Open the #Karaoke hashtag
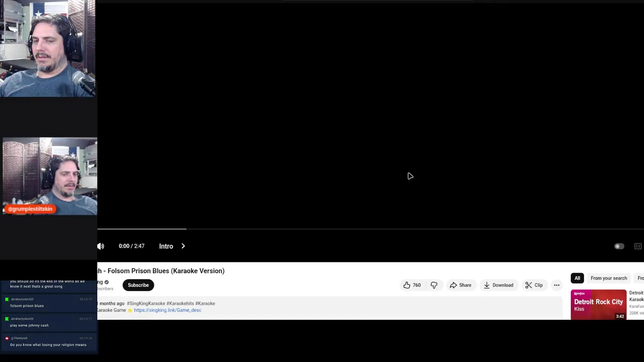 click(x=205, y=303)
